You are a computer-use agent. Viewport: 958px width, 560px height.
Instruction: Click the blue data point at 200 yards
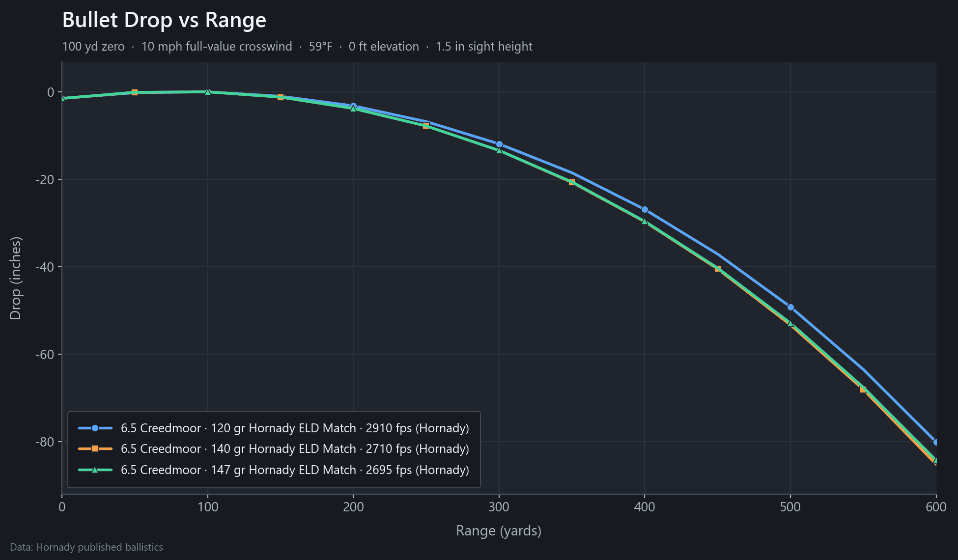tap(353, 106)
